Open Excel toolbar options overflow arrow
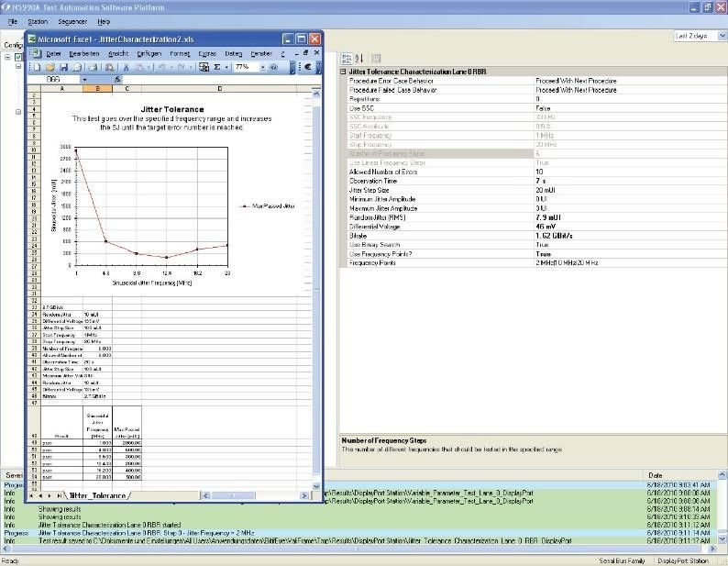Screen dimensions: 728x566 click(x=292, y=67)
